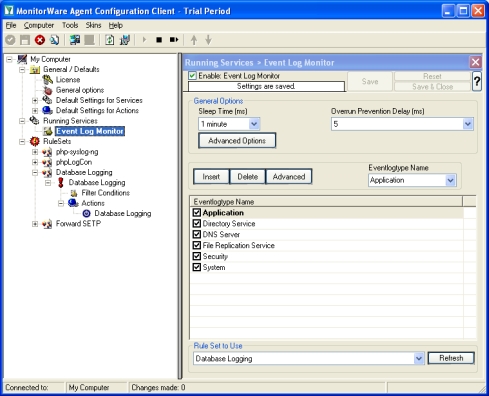This screenshot has height=396, width=489.
Task: Expand Default Settings for Actions node
Action: (35, 110)
